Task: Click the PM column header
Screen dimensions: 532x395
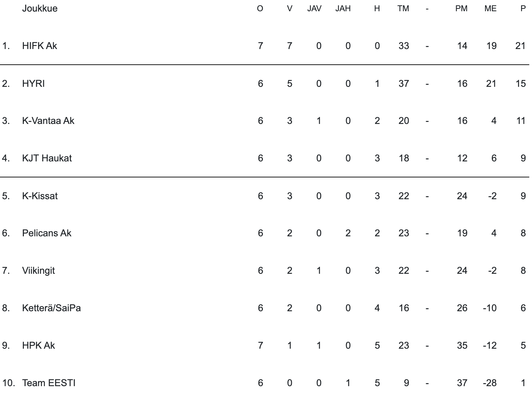Action: [x=461, y=9]
